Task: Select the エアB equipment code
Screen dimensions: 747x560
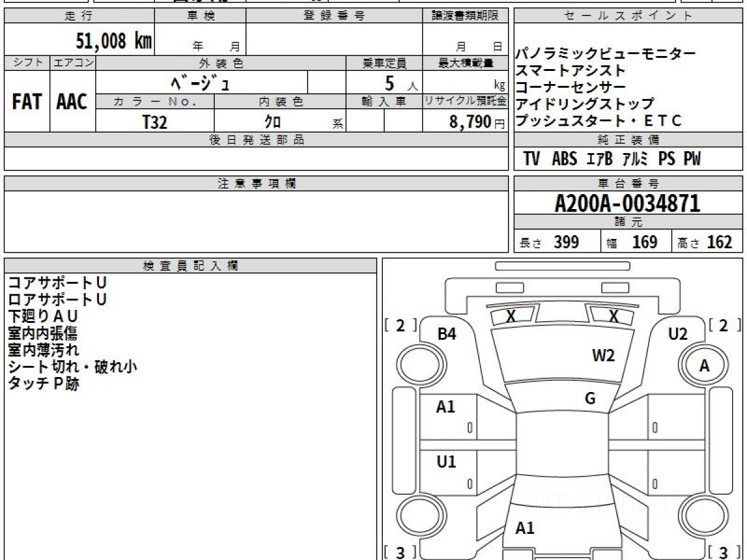Action: point(599,159)
